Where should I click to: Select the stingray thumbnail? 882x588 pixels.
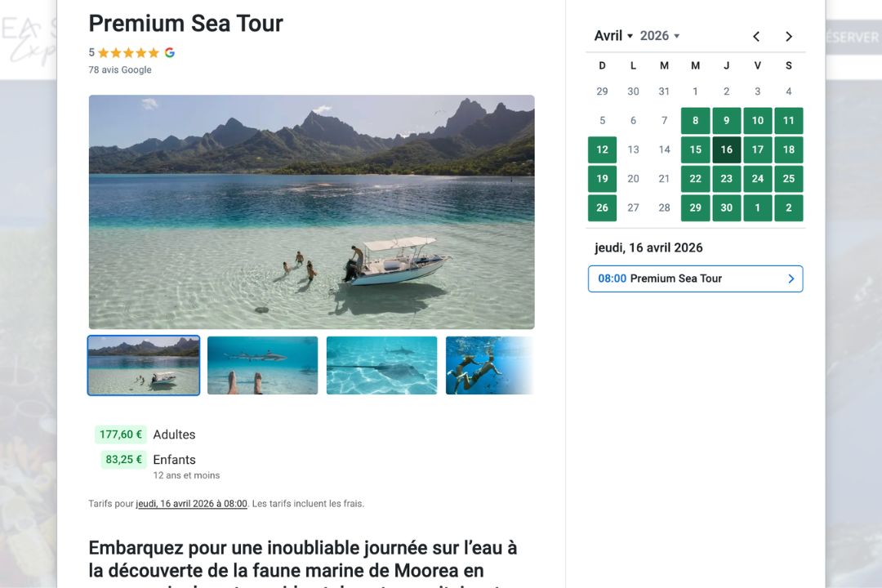pyautogui.click(x=381, y=366)
